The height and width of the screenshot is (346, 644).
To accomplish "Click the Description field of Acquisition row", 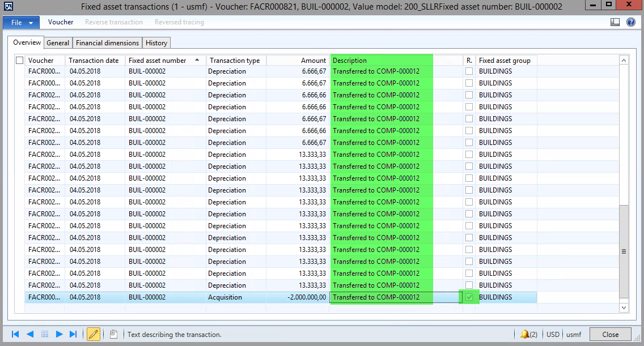I will tap(381, 297).
